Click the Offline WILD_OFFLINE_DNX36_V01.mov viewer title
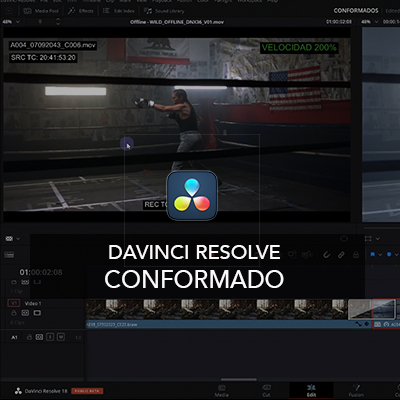Image resolution: width=400 pixels, height=400 pixels. pyautogui.click(x=177, y=22)
